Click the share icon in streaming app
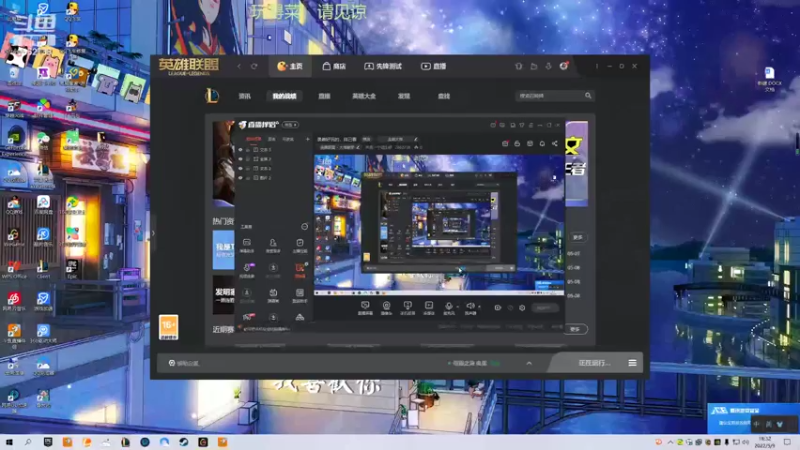Viewport: 800px width, 450px height. coord(555,143)
